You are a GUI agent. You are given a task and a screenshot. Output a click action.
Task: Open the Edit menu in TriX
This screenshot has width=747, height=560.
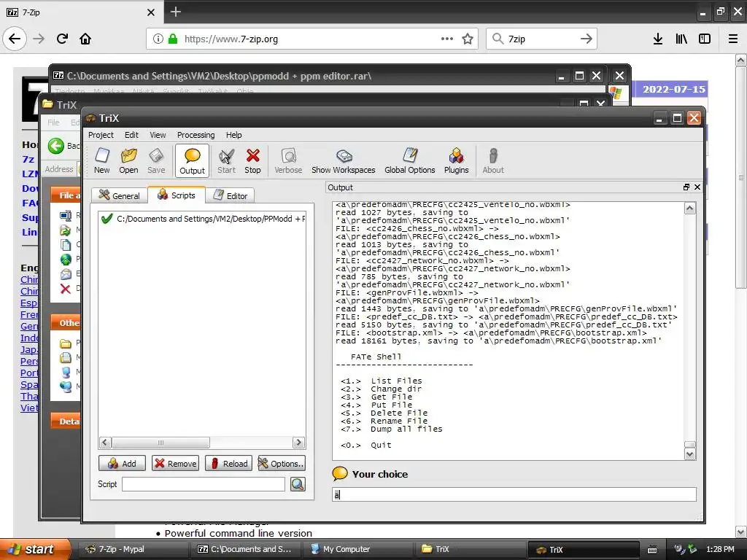pos(131,135)
